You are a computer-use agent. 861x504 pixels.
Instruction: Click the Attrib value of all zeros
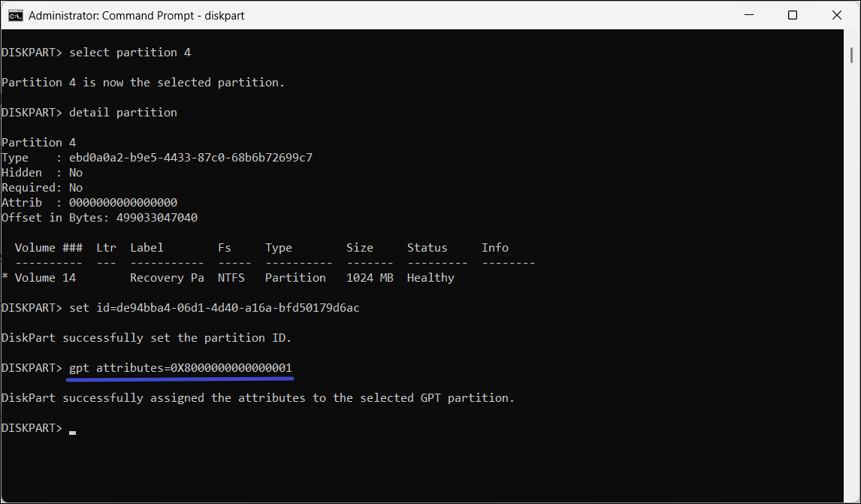[x=123, y=203]
